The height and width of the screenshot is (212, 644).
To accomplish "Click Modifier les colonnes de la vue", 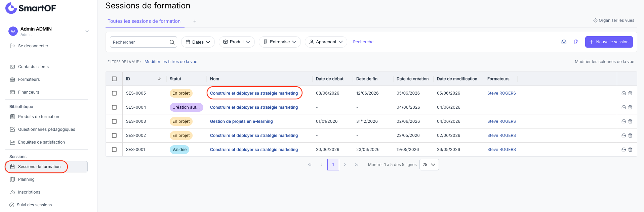I will click(604, 62).
